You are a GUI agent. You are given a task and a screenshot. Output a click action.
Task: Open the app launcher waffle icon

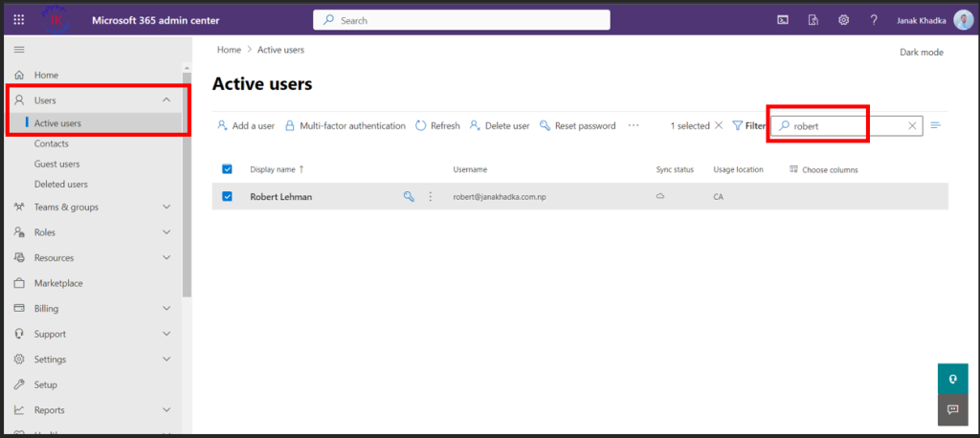pos(19,20)
